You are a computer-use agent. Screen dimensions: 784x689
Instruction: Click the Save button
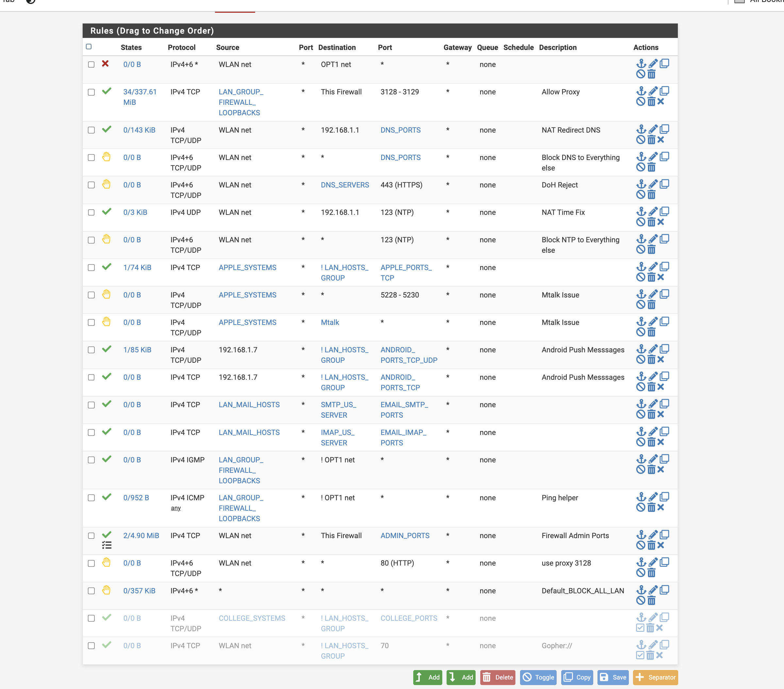pos(612,677)
